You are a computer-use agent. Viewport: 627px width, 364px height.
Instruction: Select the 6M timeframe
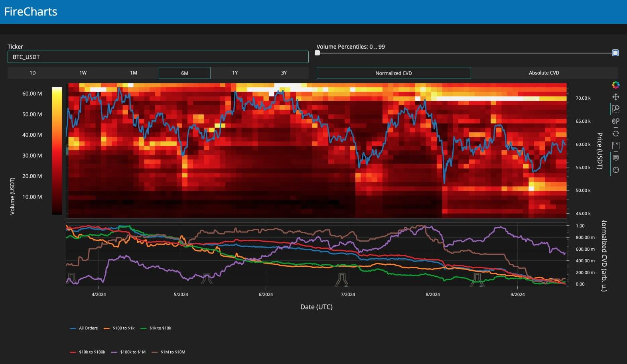185,73
